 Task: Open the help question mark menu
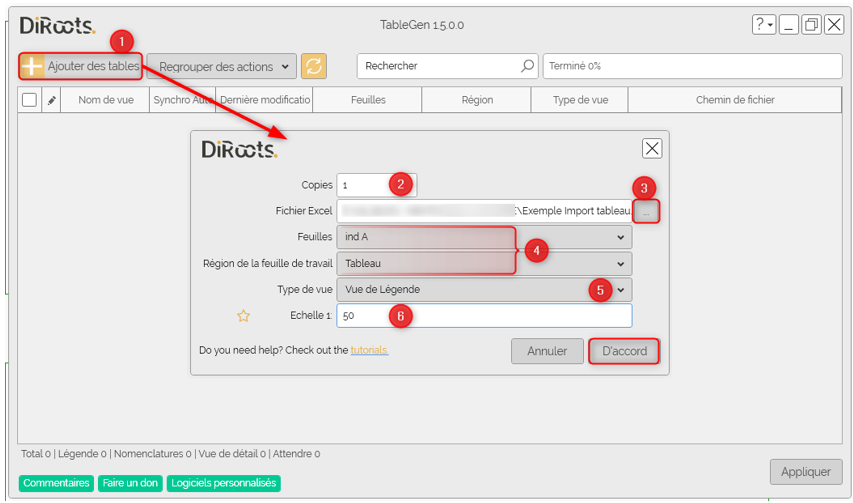(764, 25)
